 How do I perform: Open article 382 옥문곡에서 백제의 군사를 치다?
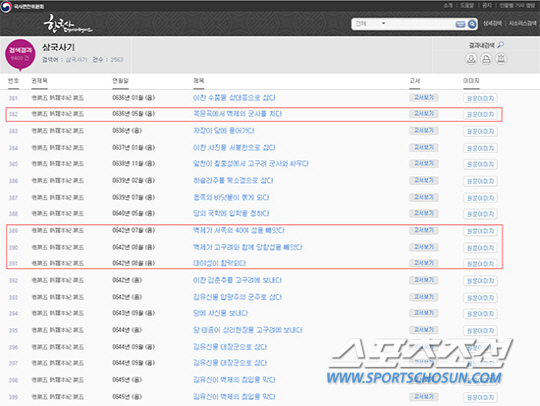[x=237, y=114]
